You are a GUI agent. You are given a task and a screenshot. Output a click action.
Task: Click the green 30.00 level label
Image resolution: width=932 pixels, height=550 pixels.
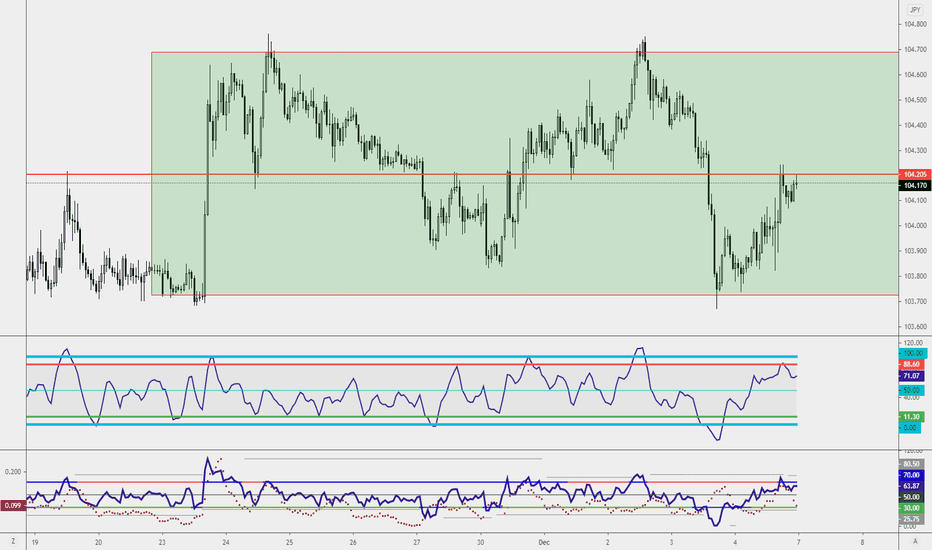coord(911,508)
